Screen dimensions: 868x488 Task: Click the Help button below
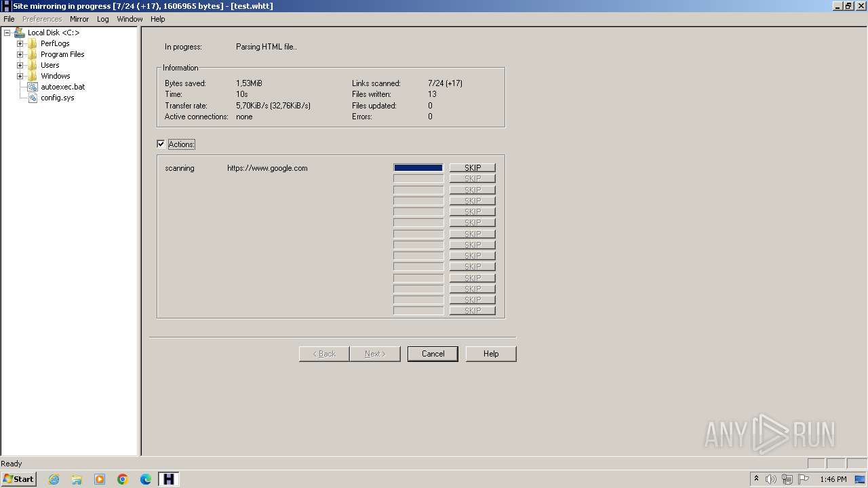(x=491, y=354)
